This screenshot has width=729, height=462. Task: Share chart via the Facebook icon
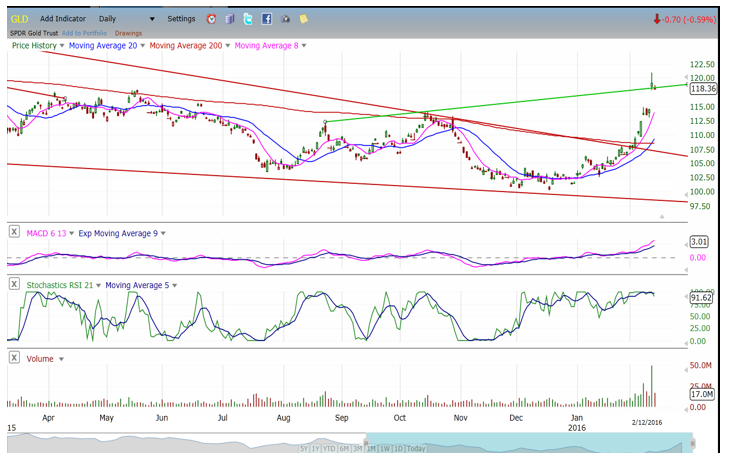coord(266,19)
